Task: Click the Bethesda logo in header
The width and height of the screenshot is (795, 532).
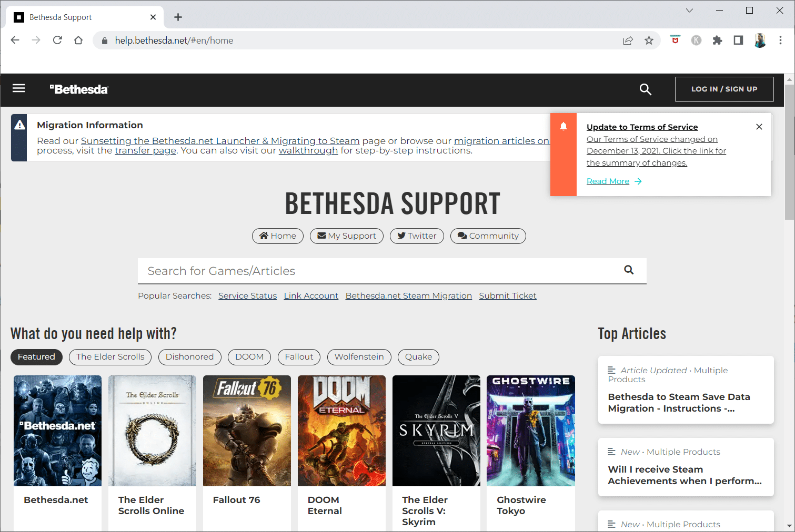Action: (79, 89)
